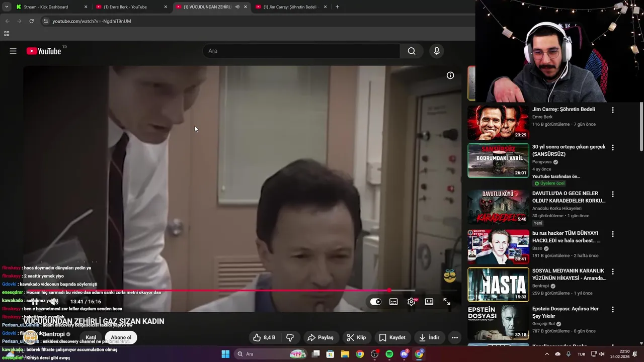The width and height of the screenshot is (644, 362).
Task: Dislike the video
Action: tap(290, 337)
